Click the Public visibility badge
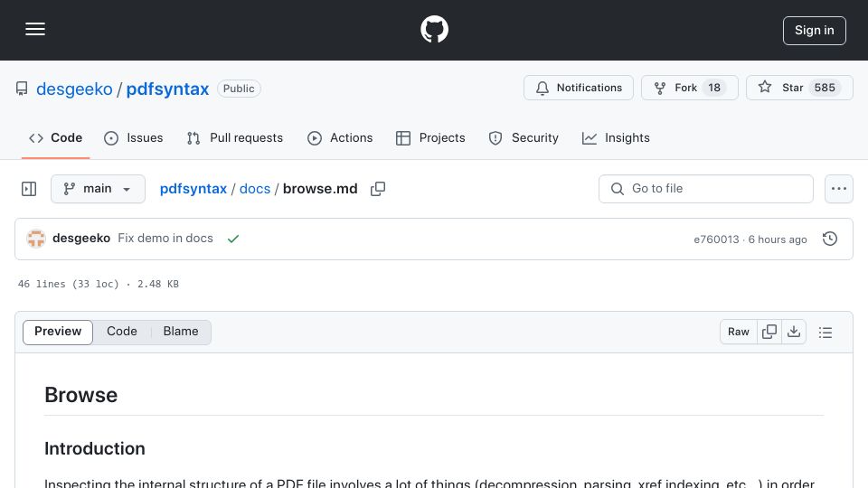868x488 pixels. [239, 89]
